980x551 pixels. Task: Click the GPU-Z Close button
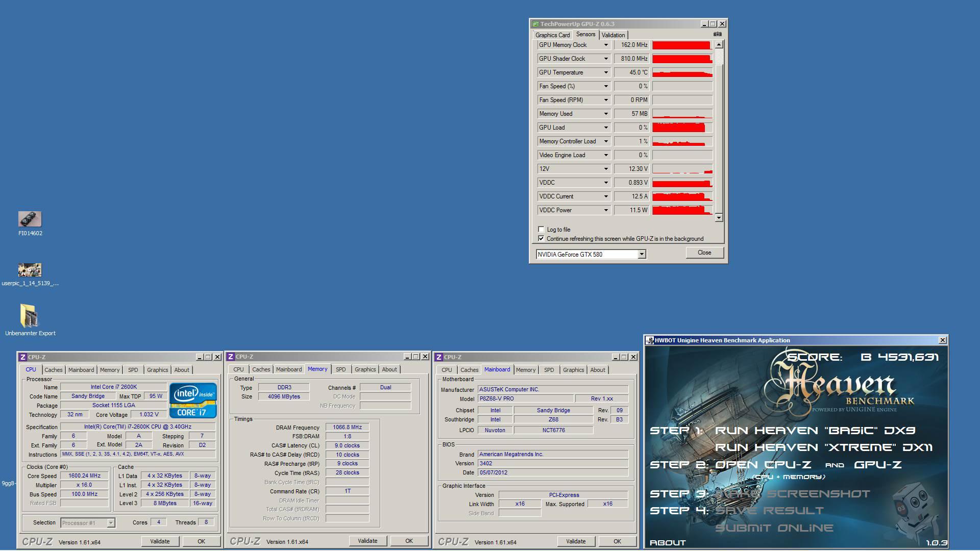(x=704, y=253)
